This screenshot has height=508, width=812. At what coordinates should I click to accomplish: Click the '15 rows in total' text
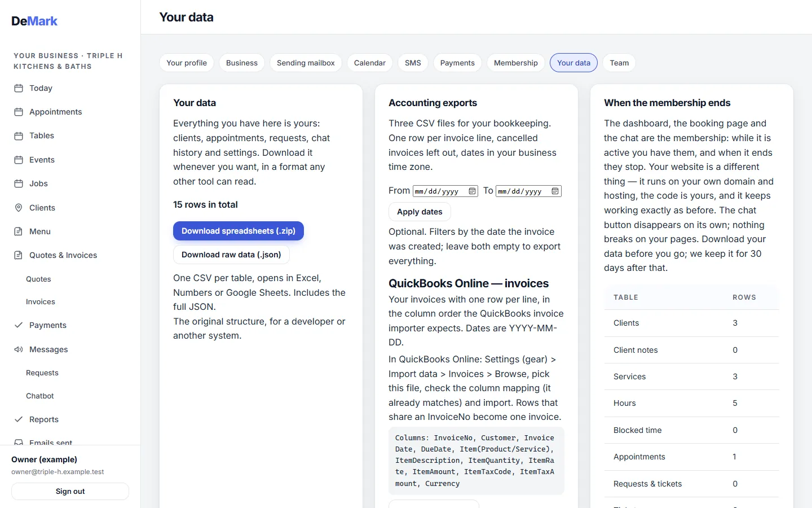205,204
